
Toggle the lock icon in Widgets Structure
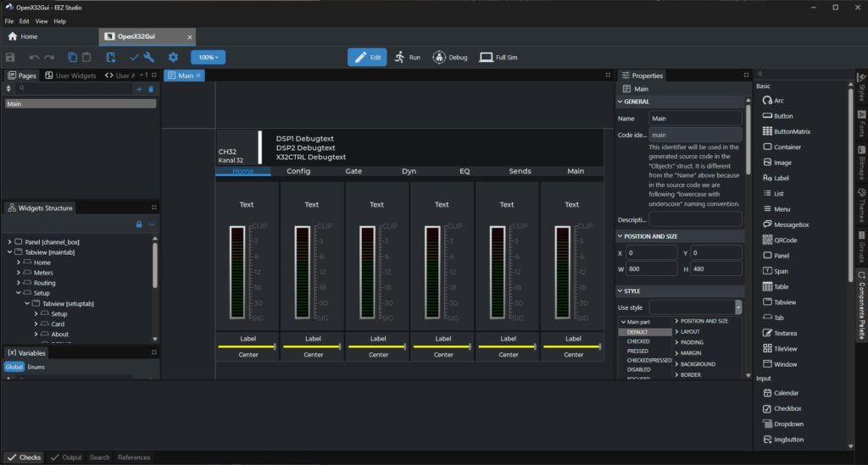(138, 224)
